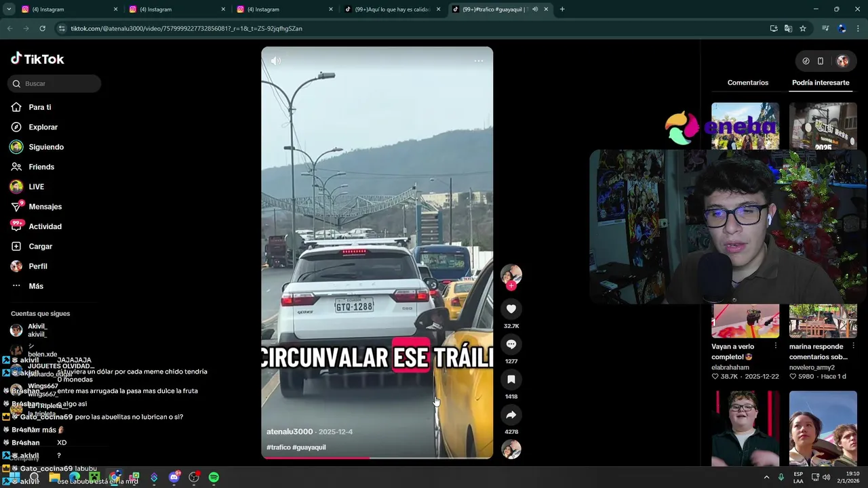Switch to Podría interesarte tab
This screenshot has width=868, height=488.
click(x=821, y=83)
